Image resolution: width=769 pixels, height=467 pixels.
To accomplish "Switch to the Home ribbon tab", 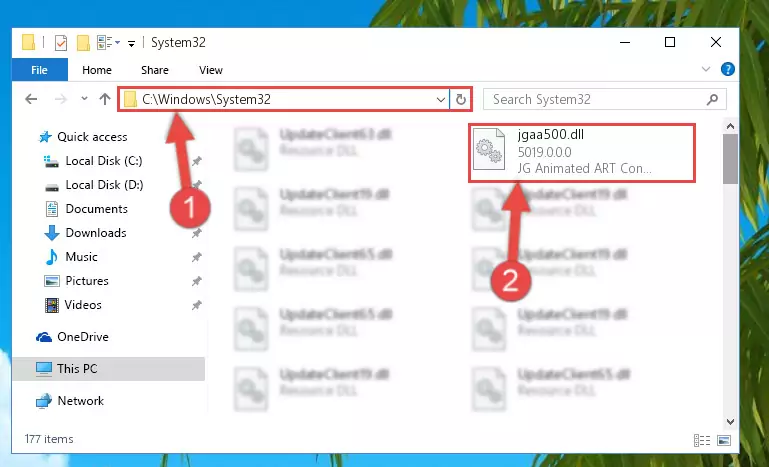I will 97,70.
